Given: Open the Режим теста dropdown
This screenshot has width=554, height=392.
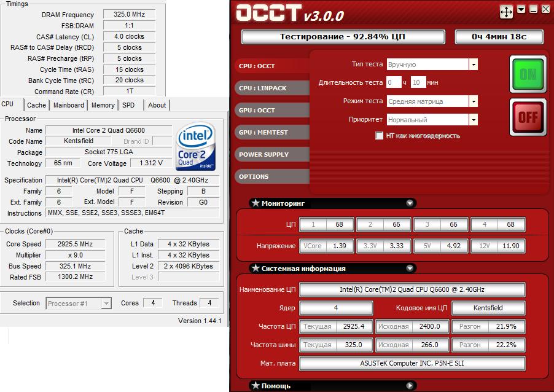Looking at the screenshot, I should coord(473,101).
